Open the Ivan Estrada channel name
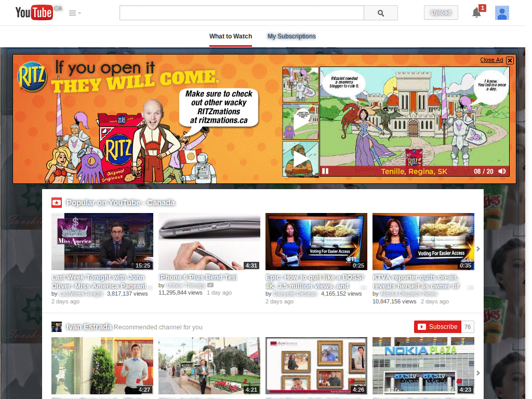 89,327
